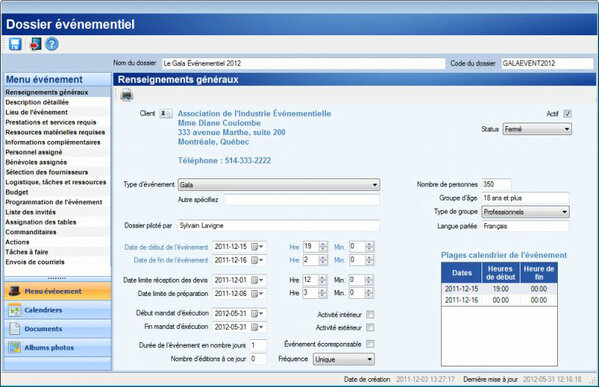Open Logistique, tâches et ressources
Screen dimensions: 599x387
click(57, 182)
